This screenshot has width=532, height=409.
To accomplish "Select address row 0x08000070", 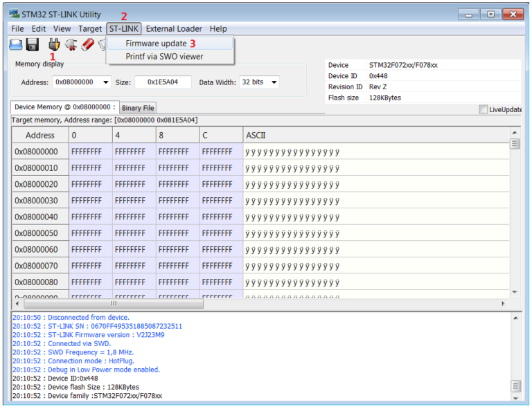I will coord(40,266).
